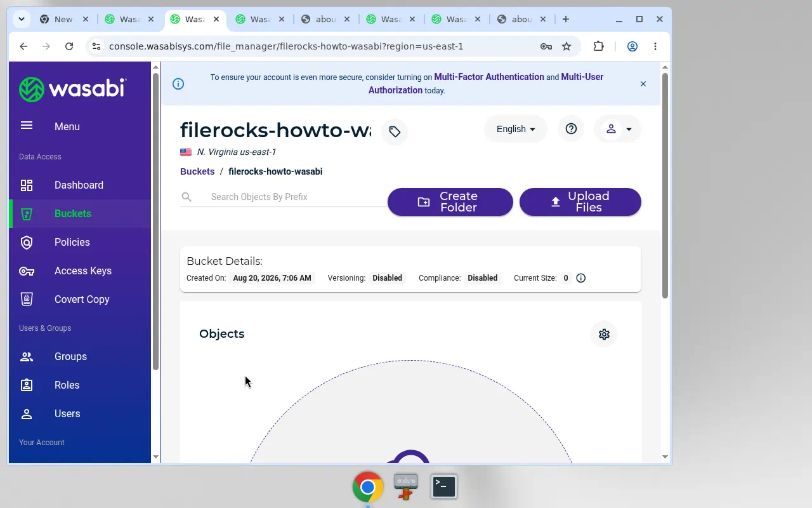812x508 pixels.
Task: Click the Versioning Disabled value
Action: (x=388, y=278)
